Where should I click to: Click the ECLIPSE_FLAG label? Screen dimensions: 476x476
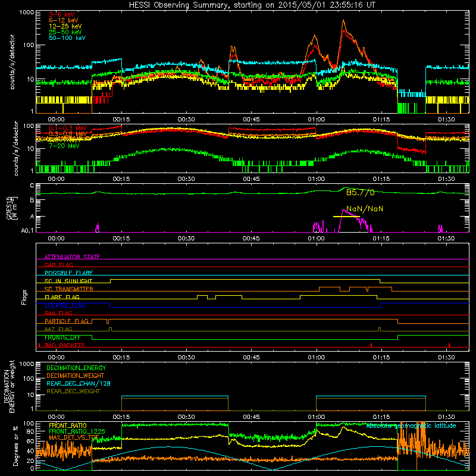click(65, 305)
